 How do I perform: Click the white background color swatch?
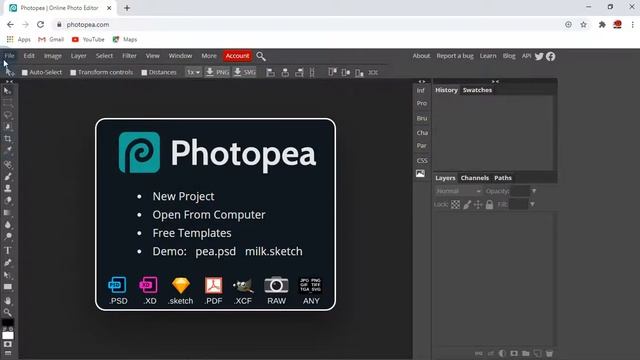click(x=8, y=336)
